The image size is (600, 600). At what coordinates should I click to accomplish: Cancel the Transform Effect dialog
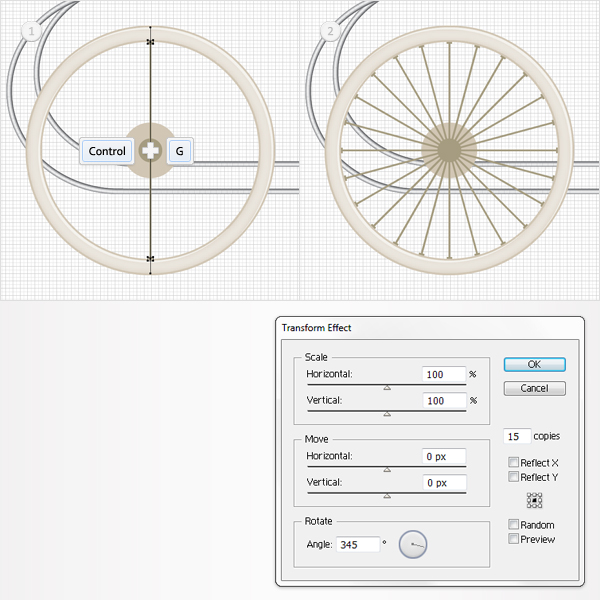tap(534, 388)
